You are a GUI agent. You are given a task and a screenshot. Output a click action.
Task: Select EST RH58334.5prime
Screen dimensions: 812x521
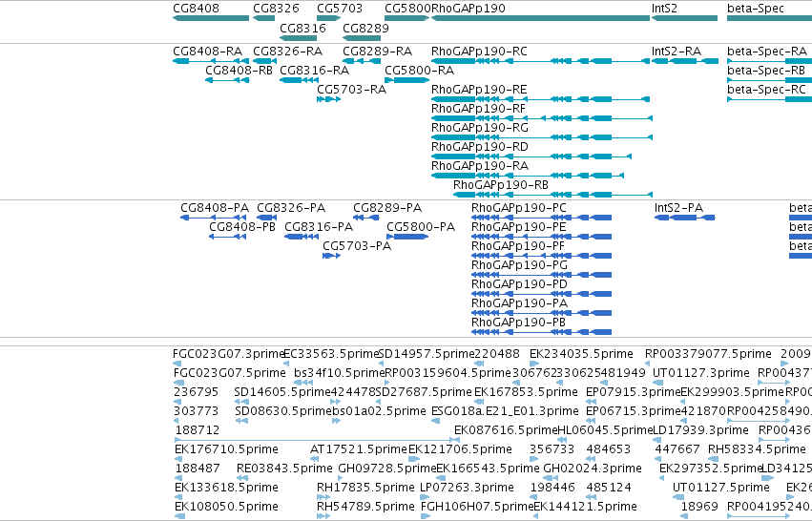pos(713,459)
